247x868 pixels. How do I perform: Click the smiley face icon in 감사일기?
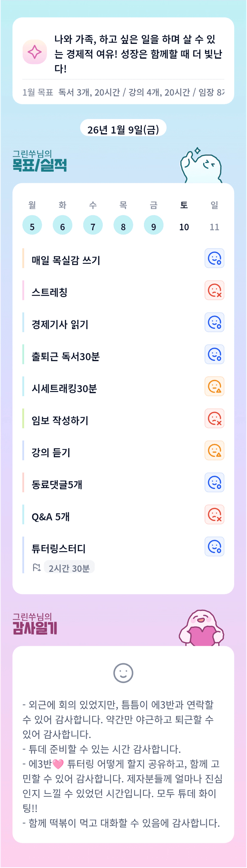tap(123, 673)
